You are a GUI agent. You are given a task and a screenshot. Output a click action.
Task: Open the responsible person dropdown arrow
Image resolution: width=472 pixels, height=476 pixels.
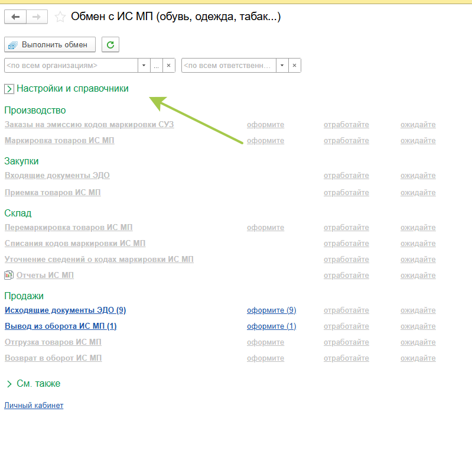(282, 65)
